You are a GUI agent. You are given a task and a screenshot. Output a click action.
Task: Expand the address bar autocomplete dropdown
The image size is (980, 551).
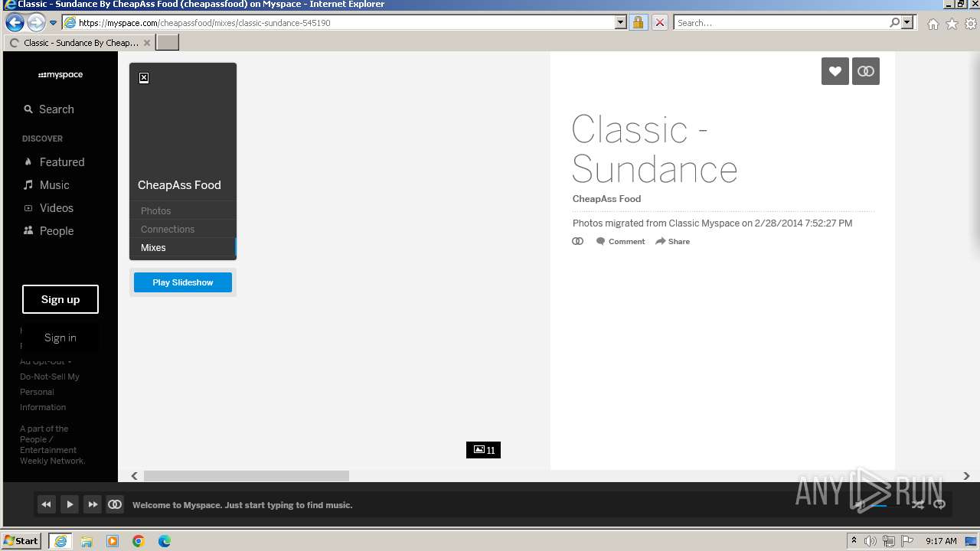tap(621, 23)
